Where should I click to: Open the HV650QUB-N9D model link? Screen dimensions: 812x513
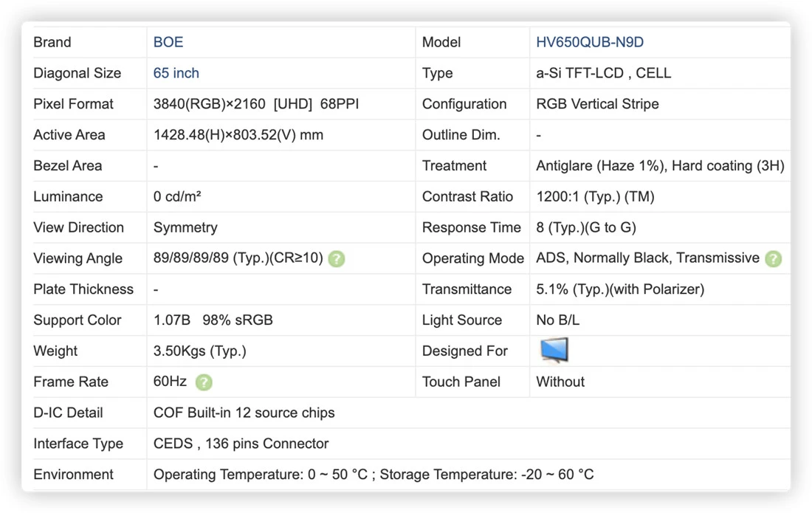(589, 42)
